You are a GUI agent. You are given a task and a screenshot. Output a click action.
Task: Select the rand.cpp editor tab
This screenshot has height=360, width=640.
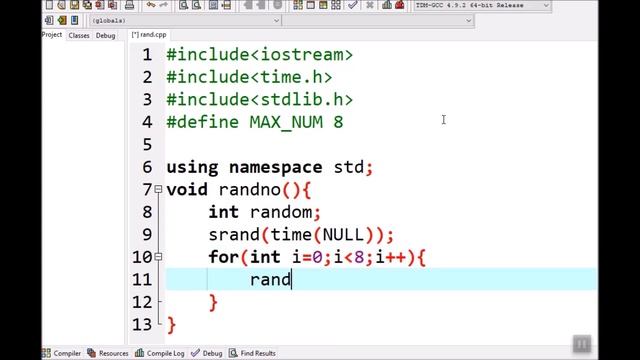click(149, 35)
